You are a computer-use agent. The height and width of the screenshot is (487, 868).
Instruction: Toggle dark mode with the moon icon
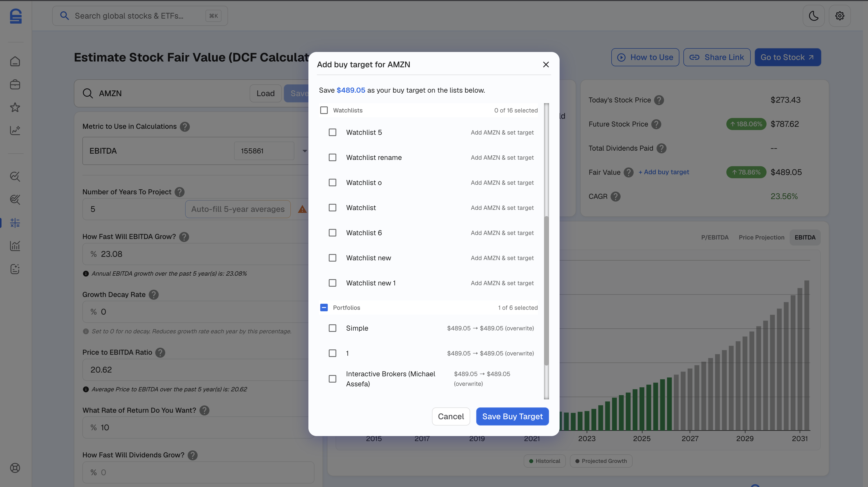[813, 16]
